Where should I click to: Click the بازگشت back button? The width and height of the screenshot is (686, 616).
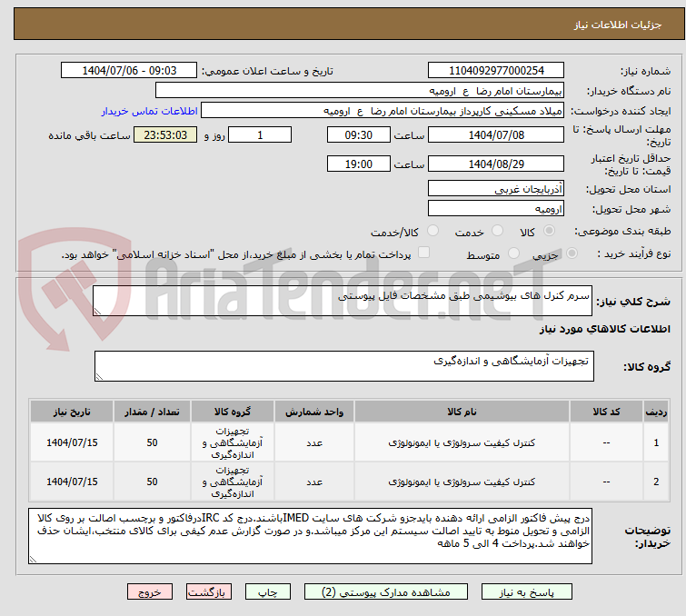pos(209,592)
